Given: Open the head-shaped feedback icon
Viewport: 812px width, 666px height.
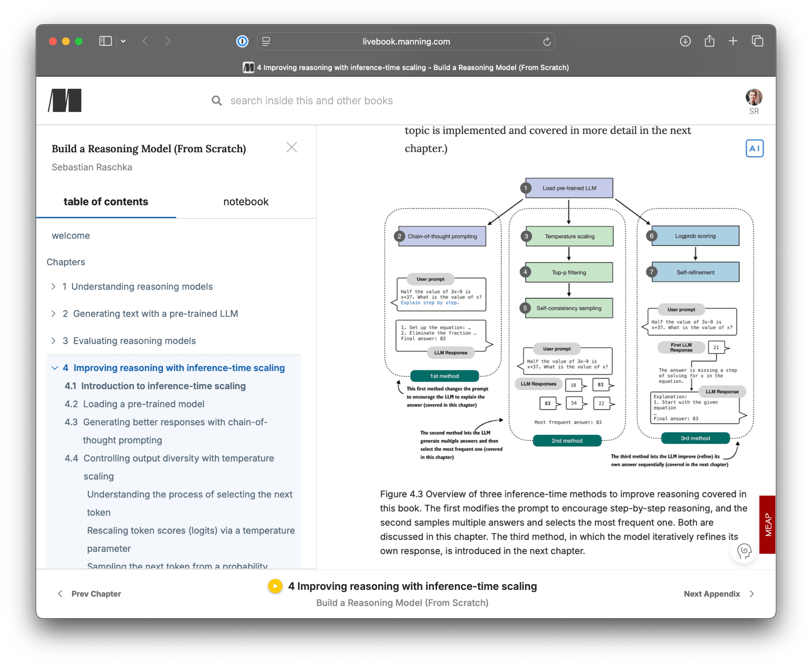Looking at the screenshot, I should [x=744, y=551].
